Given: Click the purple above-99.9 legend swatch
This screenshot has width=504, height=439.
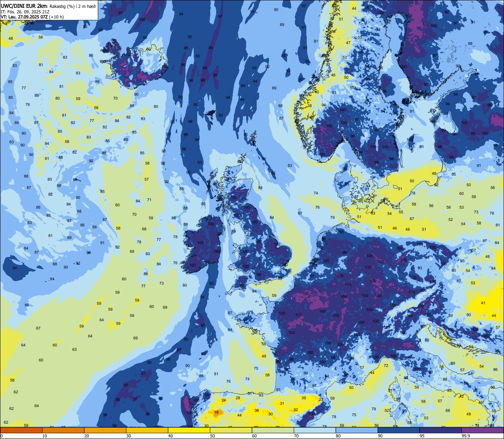Looking at the screenshot, I should coord(482,430).
